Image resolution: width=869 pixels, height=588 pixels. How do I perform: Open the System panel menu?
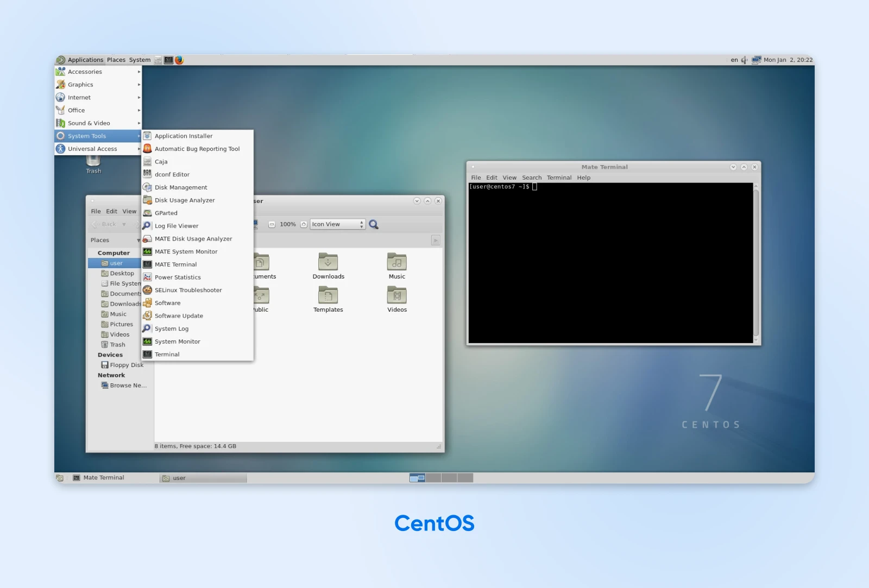point(140,60)
